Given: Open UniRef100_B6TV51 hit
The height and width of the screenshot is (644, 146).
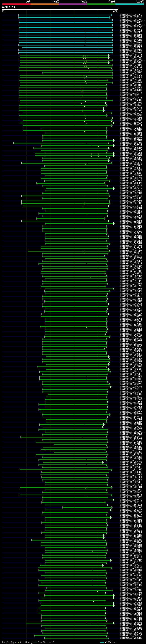Looking at the screenshot, I should 131,103.
